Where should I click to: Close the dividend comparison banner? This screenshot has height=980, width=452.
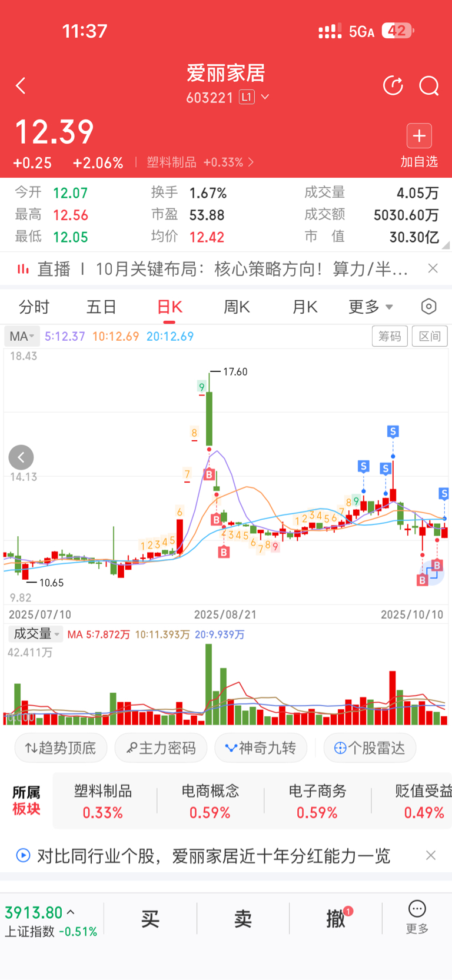point(431,855)
